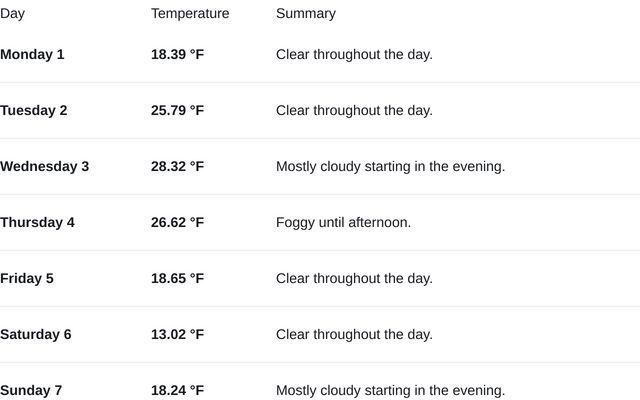640x400 pixels.
Task: Click the 26.62 °F temperature value
Action: (177, 222)
